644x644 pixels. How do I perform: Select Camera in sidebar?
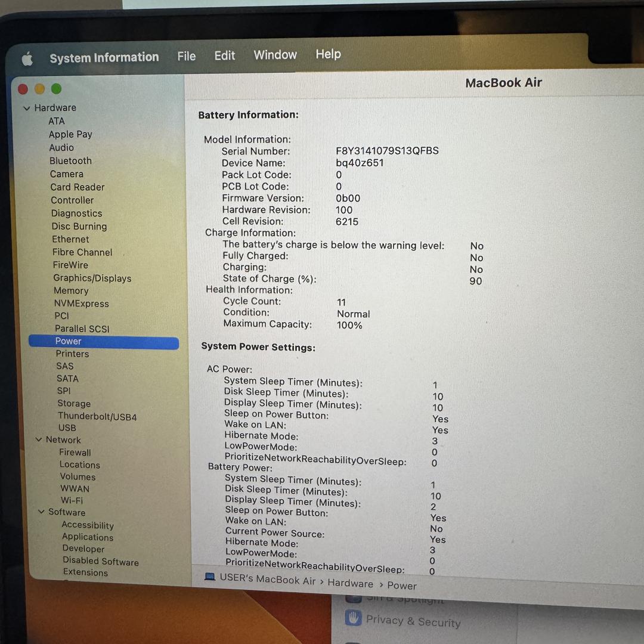coord(67,174)
